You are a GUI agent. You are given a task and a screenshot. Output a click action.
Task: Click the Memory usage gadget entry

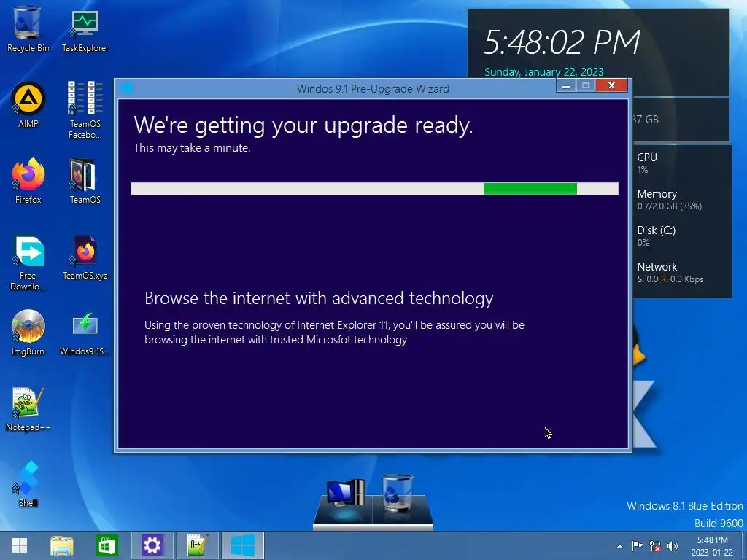click(670, 200)
